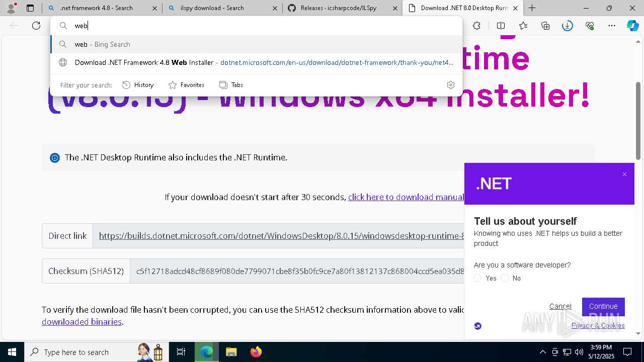Open the builds.dotnet.microsoft.com direct link
The image size is (644, 362).
click(x=281, y=236)
